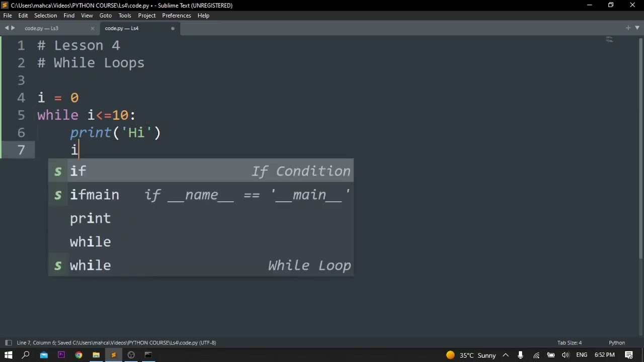Viewport: 644px width, 362px height.
Task: Open the Preferences menu
Action: [177, 16]
